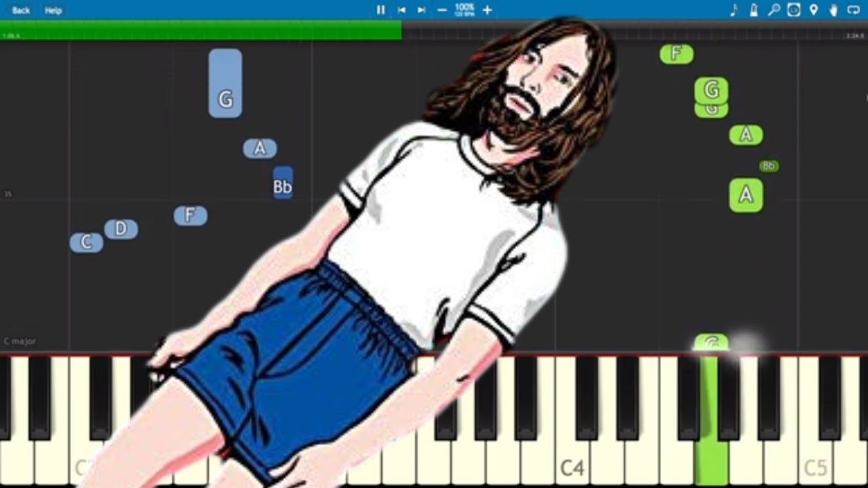
Task: Toggle the metronome icon
Action: [753, 10]
